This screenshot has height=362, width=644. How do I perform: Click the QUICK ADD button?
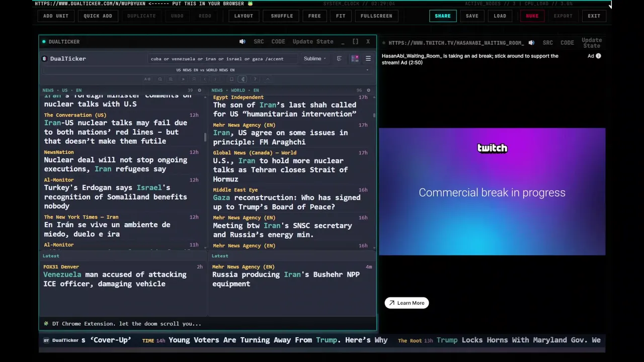pyautogui.click(x=98, y=16)
